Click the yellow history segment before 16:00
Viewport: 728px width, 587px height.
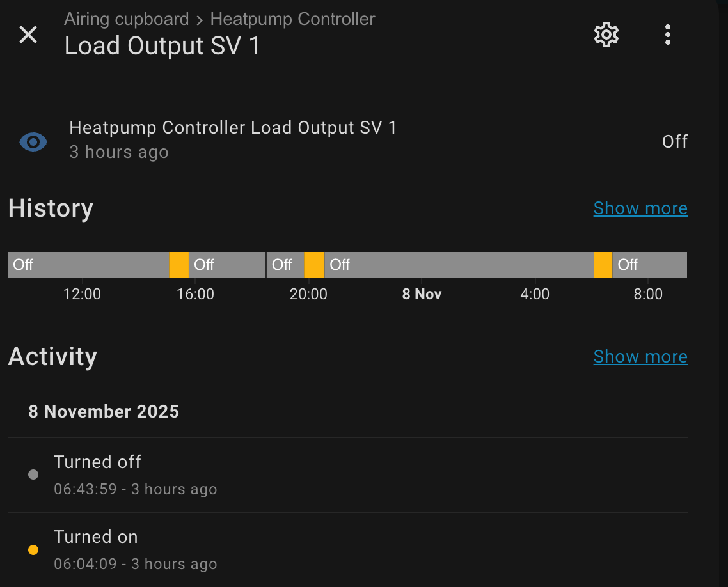coord(179,265)
